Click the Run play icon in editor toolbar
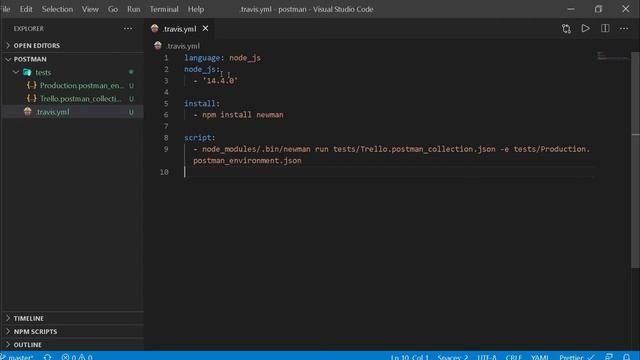The height and width of the screenshot is (360, 640). pos(585,28)
